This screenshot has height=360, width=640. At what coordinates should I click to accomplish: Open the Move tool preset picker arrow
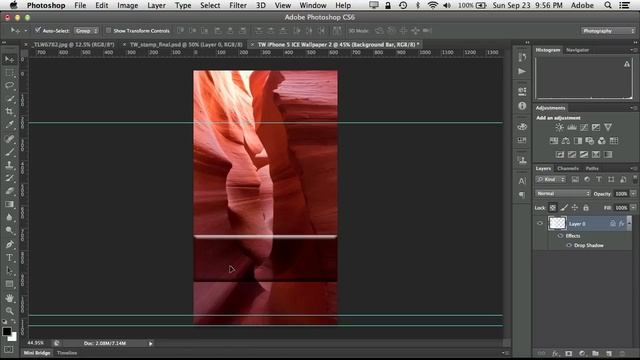tap(25, 31)
